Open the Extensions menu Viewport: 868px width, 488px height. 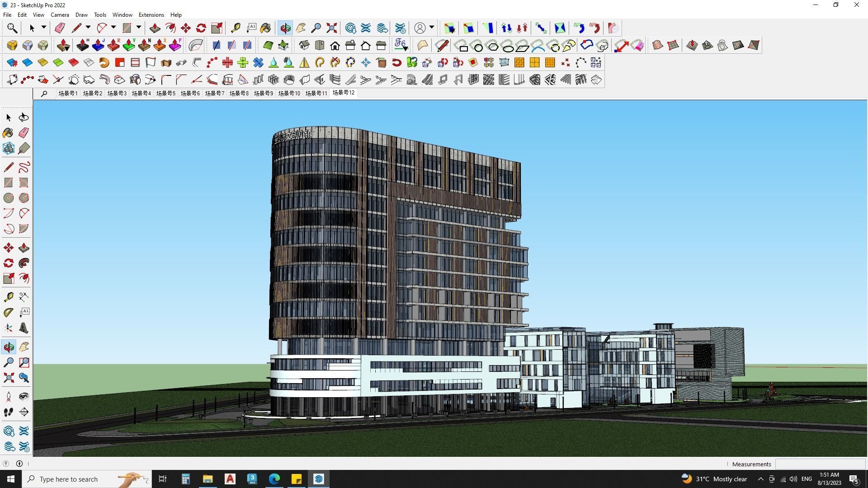click(151, 15)
